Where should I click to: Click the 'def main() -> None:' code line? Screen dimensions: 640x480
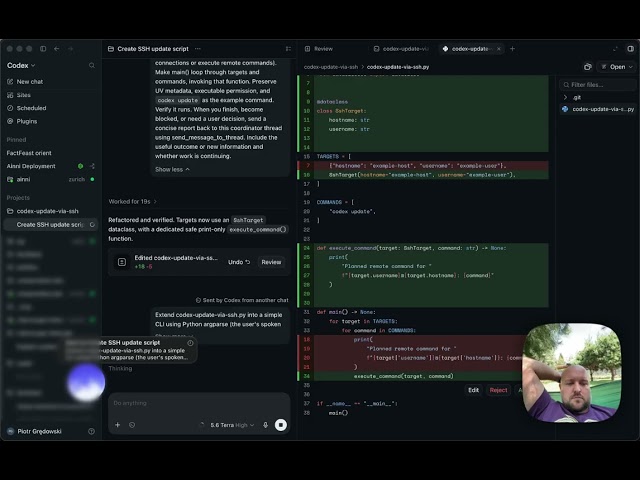[346, 312]
